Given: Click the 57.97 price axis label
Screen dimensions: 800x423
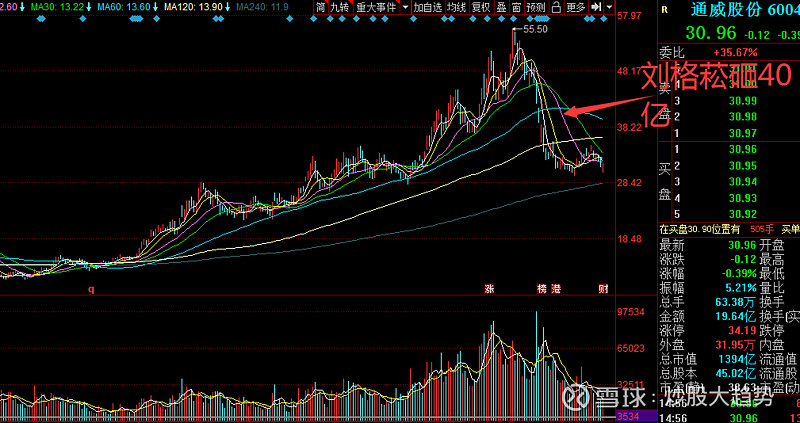Looking at the screenshot, I should [629, 16].
